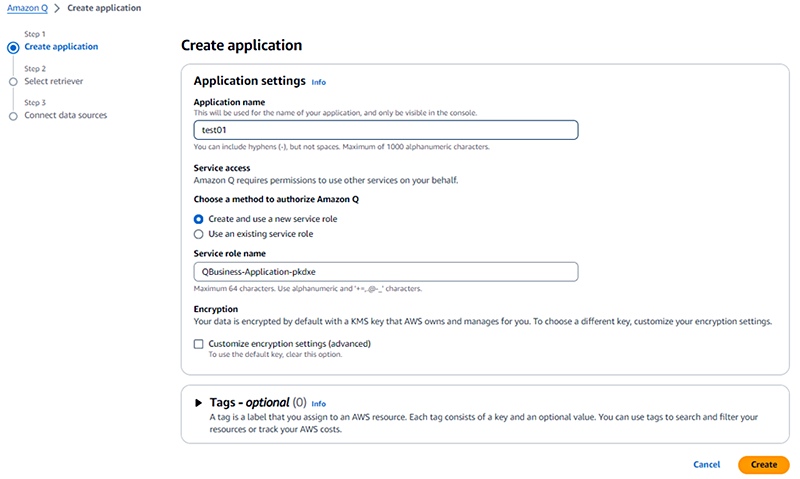
Task: Open Info link beside Application settings
Action: (x=318, y=82)
